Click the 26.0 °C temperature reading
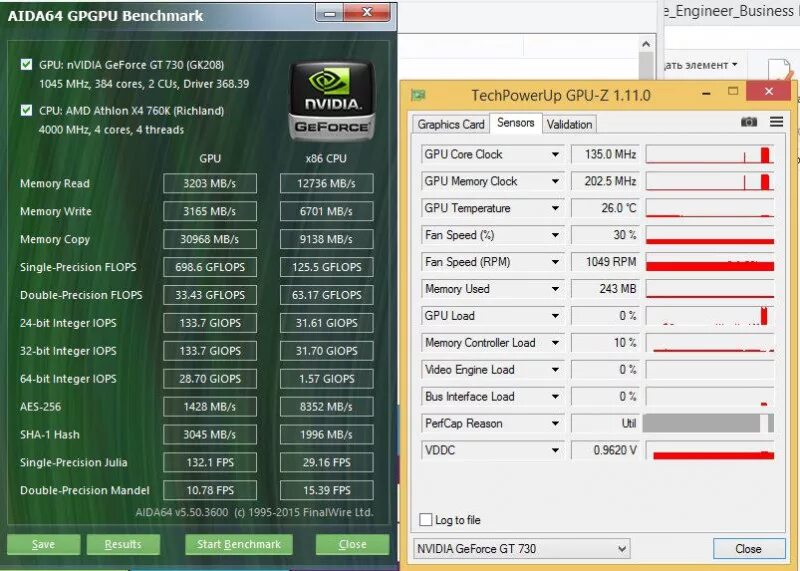The height and width of the screenshot is (571, 800). (605, 208)
